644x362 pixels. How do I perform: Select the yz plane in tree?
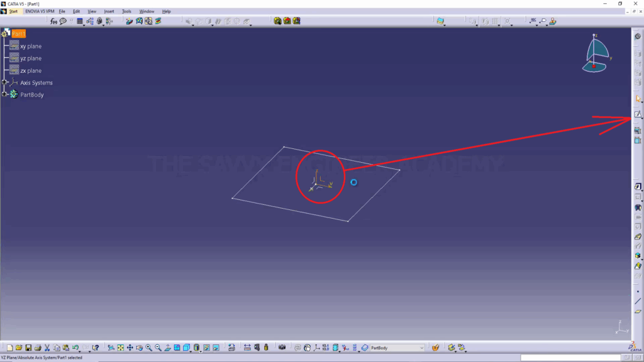(30, 58)
